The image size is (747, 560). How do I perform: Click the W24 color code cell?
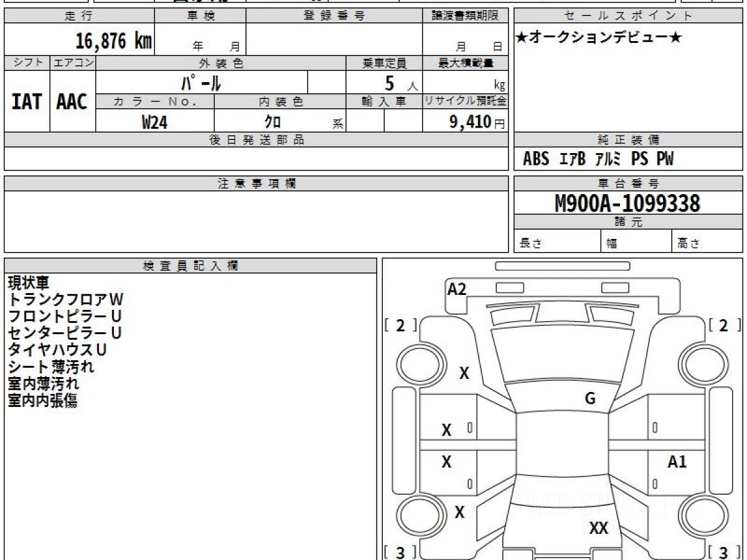tap(154, 123)
